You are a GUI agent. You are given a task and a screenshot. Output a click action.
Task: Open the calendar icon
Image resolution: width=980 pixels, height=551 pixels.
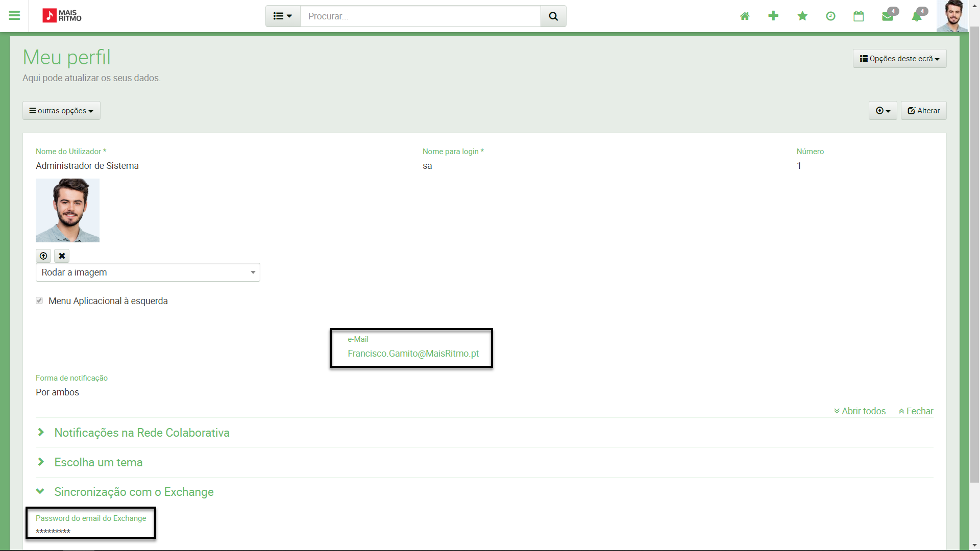pos(859,16)
